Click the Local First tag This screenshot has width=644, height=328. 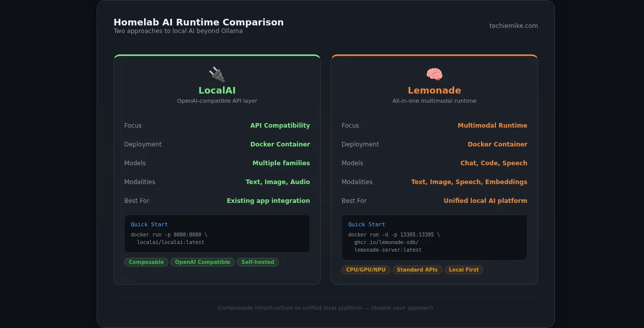click(x=464, y=270)
